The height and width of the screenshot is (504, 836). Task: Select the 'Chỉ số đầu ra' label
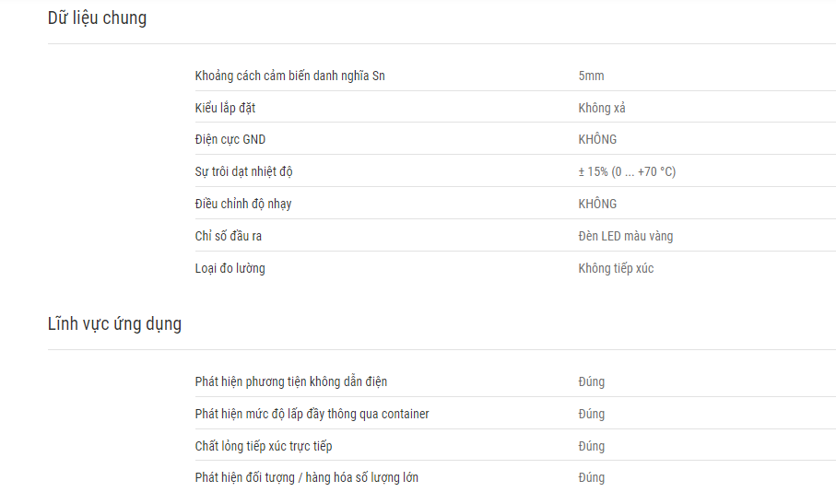click(x=229, y=236)
